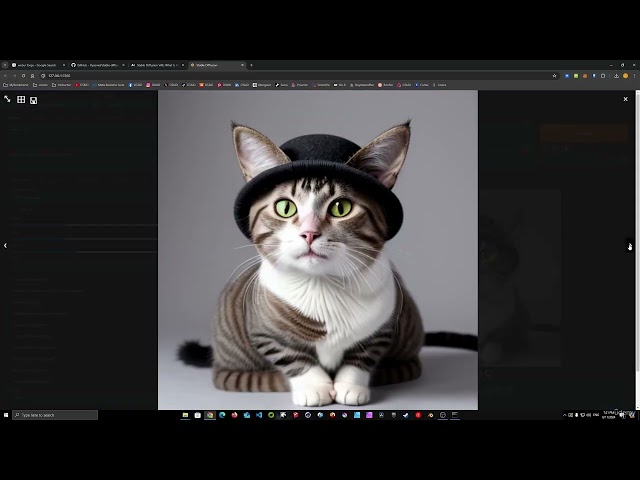Open the Chrome profile avatar

[x=625, y=76]
